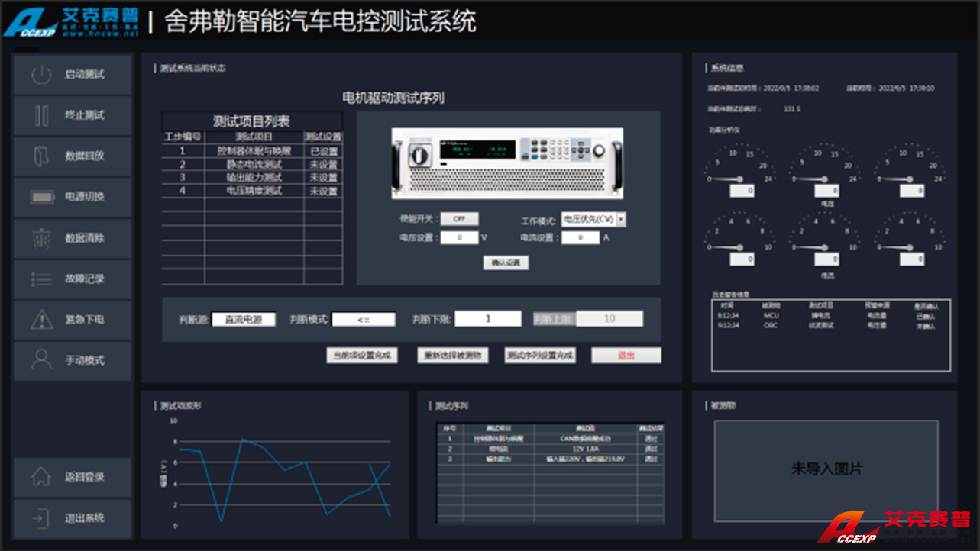Click the 数据清除 trash icon

(41, 238)
